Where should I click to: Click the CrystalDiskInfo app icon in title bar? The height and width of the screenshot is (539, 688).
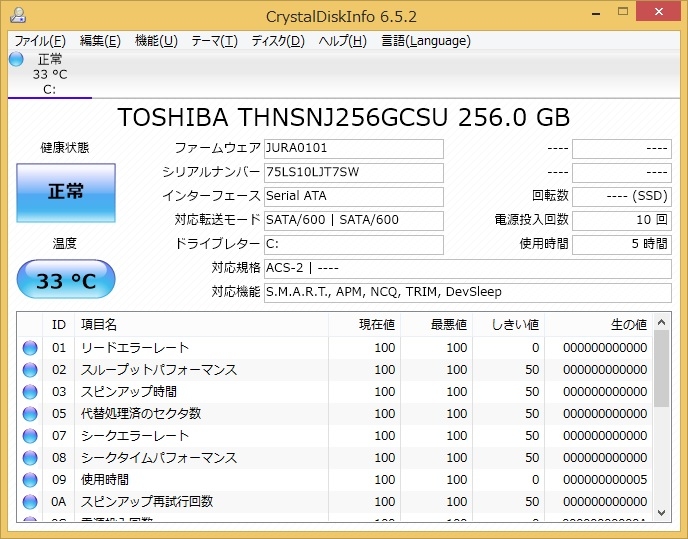point(18,15)
